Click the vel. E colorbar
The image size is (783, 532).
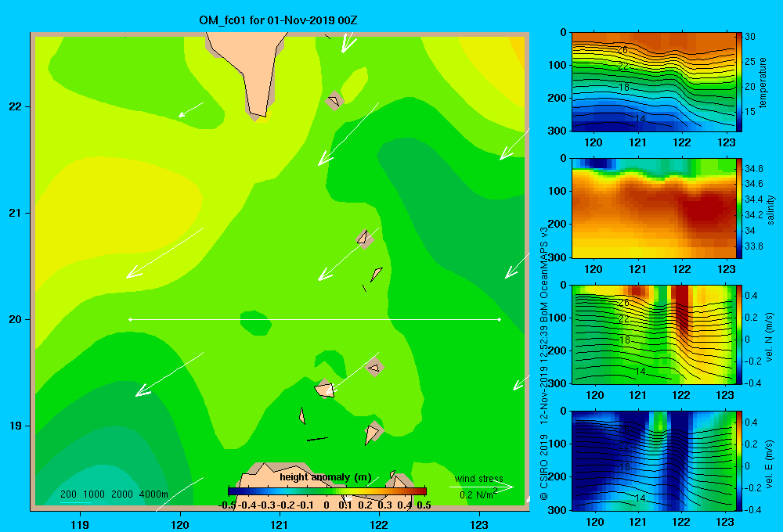[739, 461]
